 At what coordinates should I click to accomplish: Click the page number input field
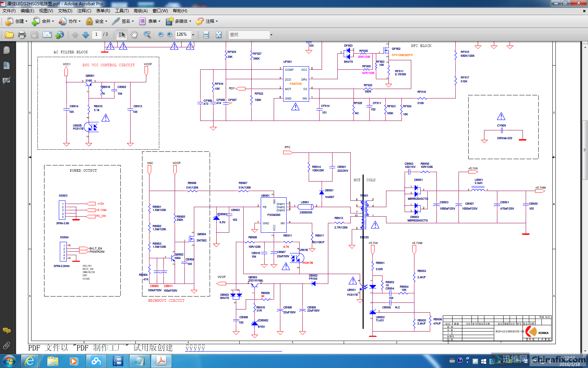click(96, 34)
